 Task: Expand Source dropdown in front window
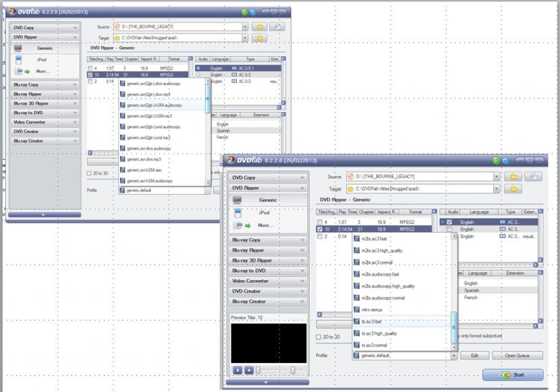[x=497, y=177]
